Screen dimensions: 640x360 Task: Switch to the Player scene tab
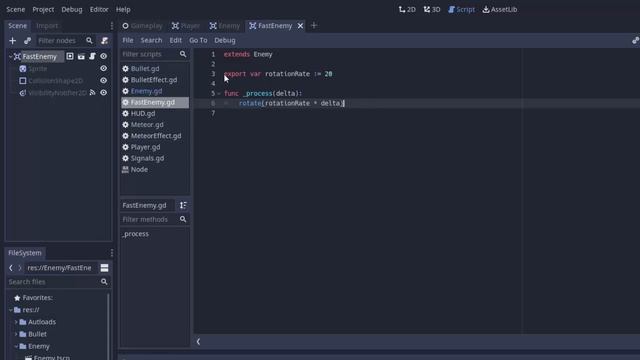pos(186,26)
